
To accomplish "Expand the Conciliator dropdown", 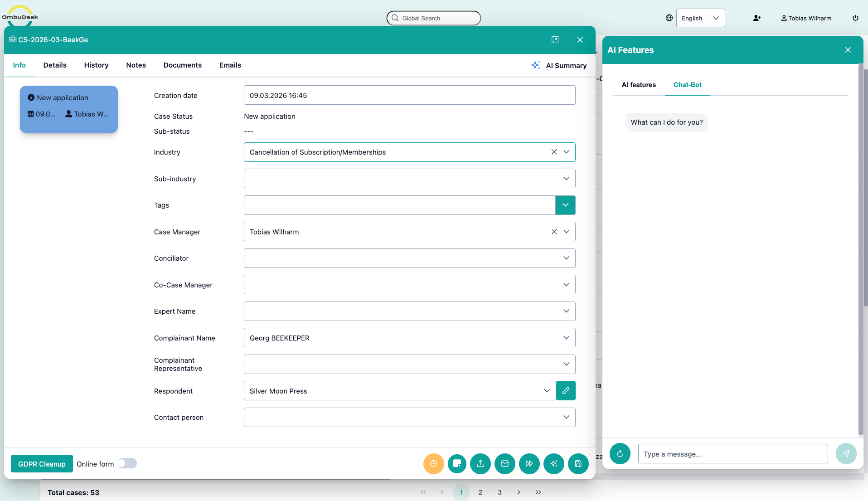I will click(566, 258).
